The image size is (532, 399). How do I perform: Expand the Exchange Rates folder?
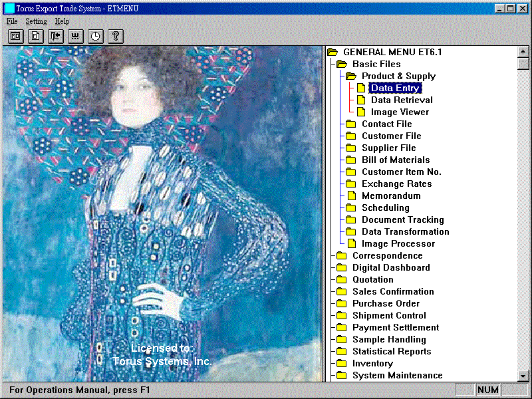coord(351,184)
